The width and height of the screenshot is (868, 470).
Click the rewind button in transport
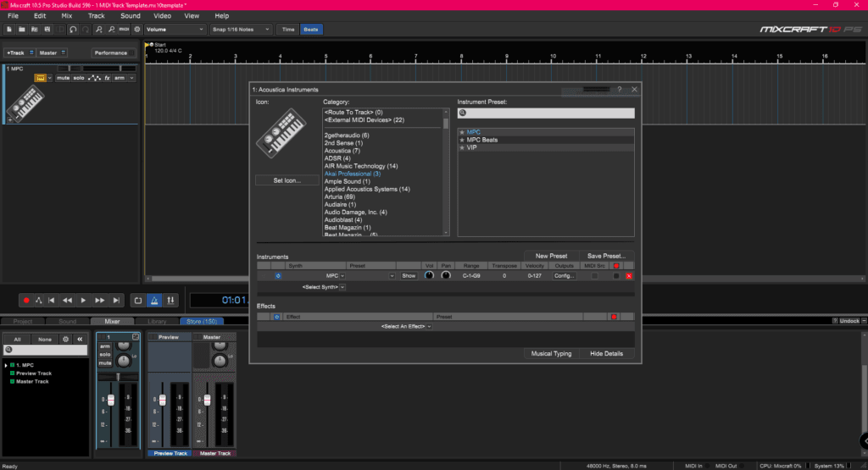click(67, 301)
